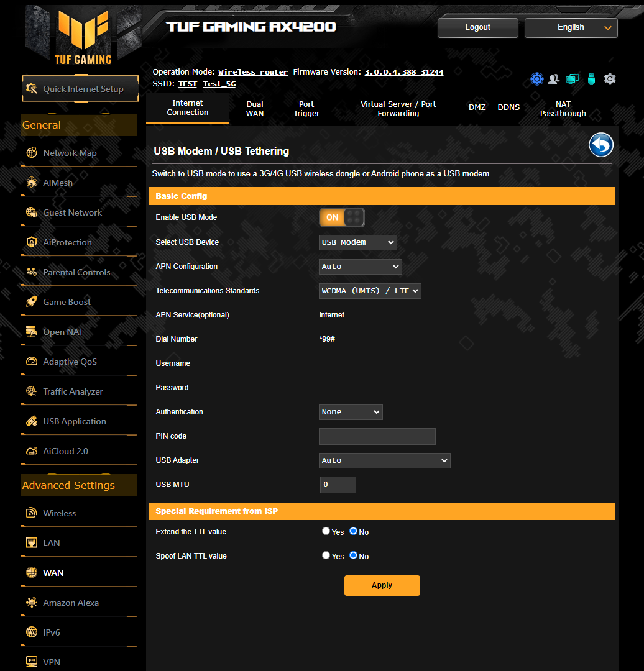Click the USB device status icon
The width and height of the screenshot is (644, 671).
(591, 79)
